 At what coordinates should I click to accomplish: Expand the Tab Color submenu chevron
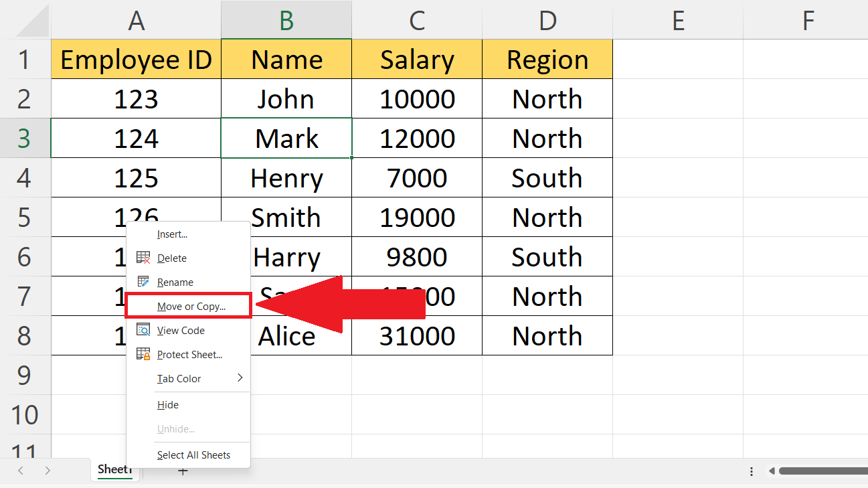pyautogui.click(x=240, y=378)
